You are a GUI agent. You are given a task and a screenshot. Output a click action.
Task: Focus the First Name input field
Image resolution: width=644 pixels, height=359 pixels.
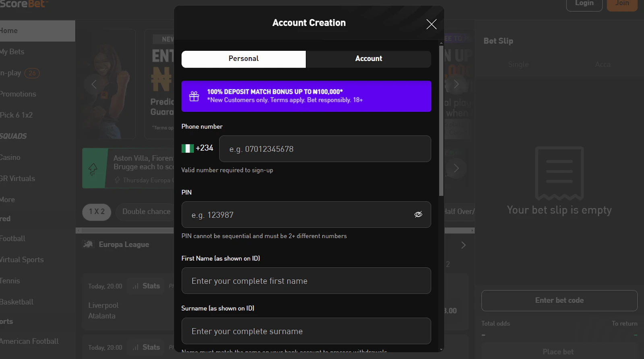pyautogui.click(x=306, y=281)
